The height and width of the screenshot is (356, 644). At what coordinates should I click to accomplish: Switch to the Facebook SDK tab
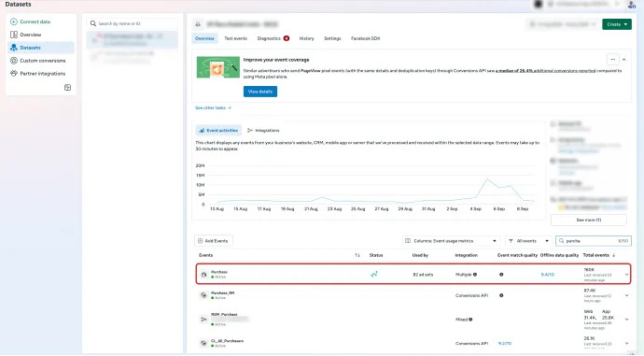pyautogui.click(x=365, y=38)
